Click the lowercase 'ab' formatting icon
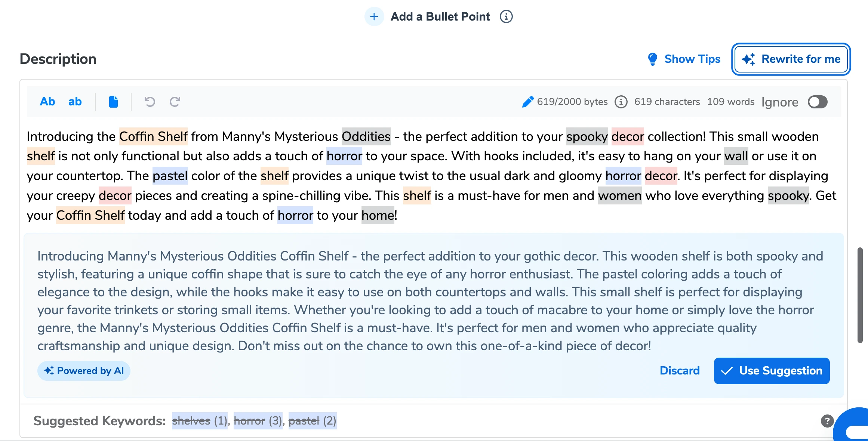 [75, 102]
